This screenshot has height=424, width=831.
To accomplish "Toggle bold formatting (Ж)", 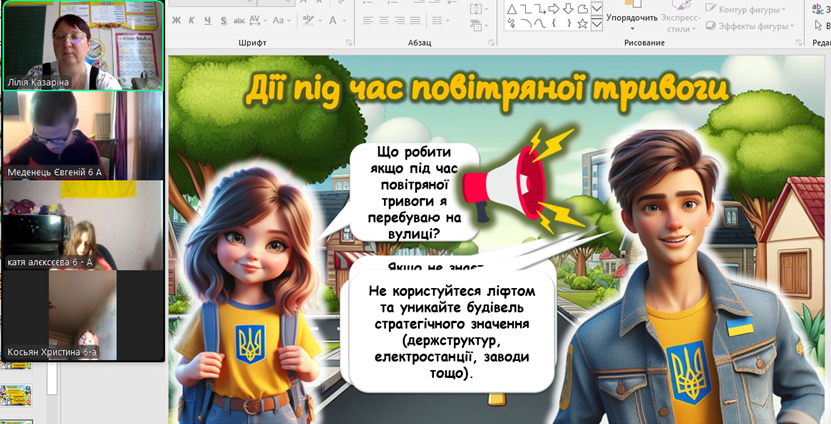I will pyautogui.click(x=177, y=20).
